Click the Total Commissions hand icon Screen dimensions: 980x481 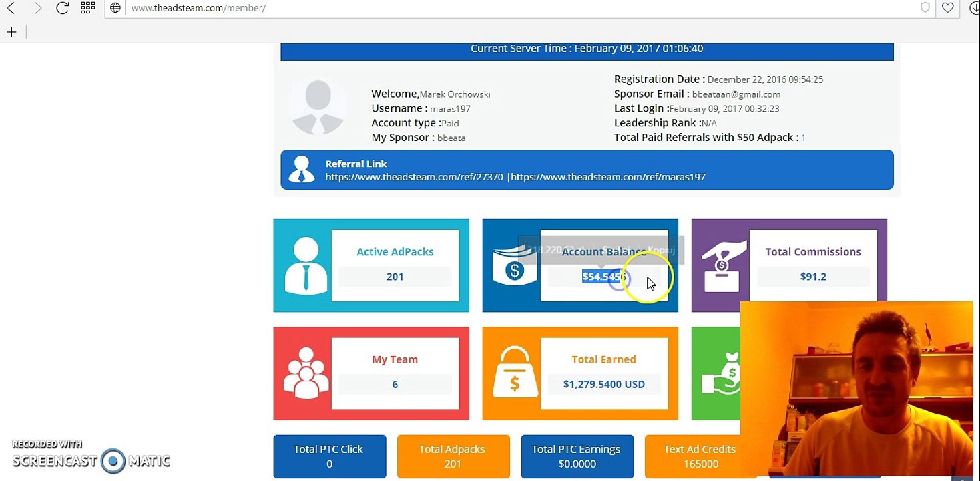point(724,266)
